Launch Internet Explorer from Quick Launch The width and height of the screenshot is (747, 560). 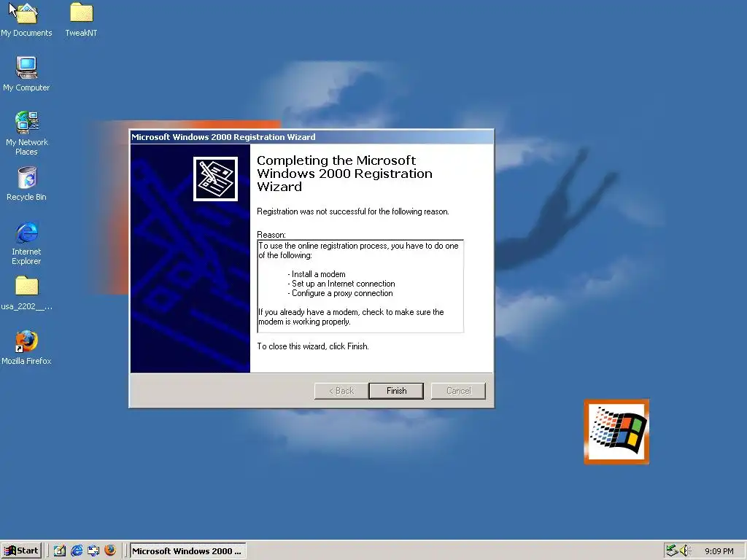[x=77, y=551]
